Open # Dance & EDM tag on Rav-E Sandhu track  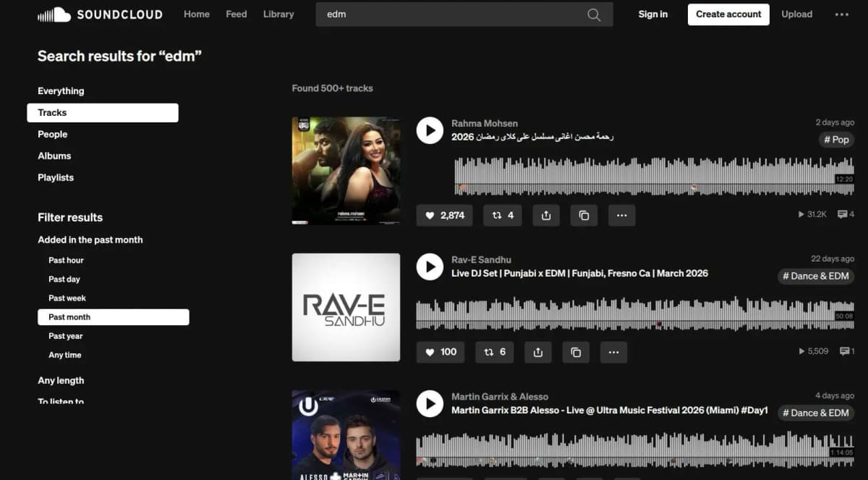pyautogui.click(x=816, y=277)
